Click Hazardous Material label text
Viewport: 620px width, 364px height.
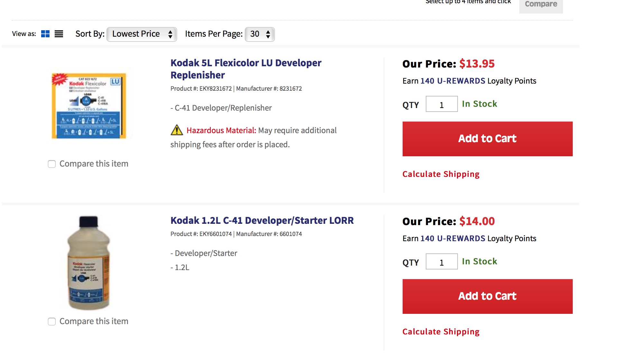(221, 131)
